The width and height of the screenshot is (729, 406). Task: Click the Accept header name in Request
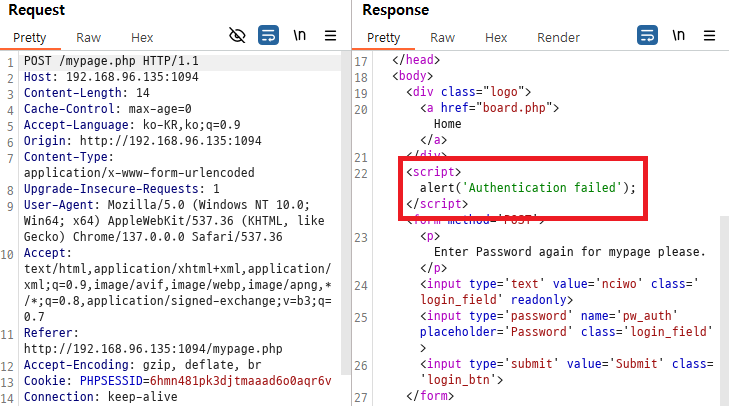[x=45, y=253]
